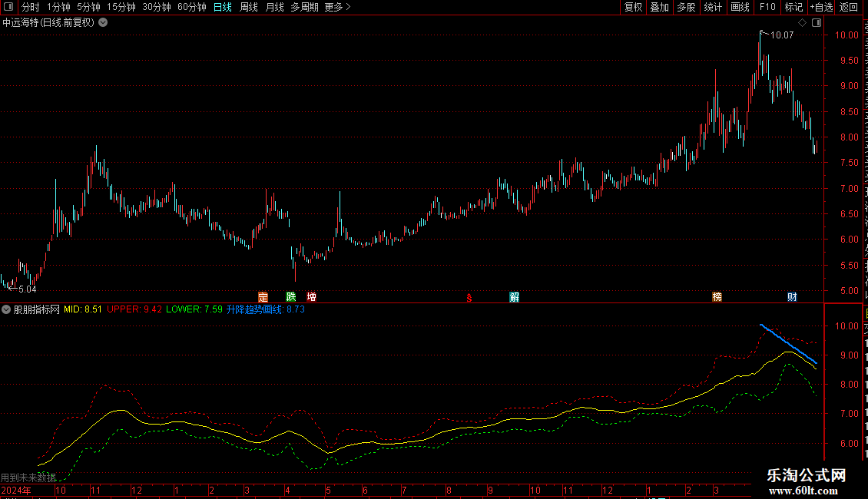Open the 财 event marker
Screen dimensions: 868x499
pyautogui.click(x=792, y=297)
